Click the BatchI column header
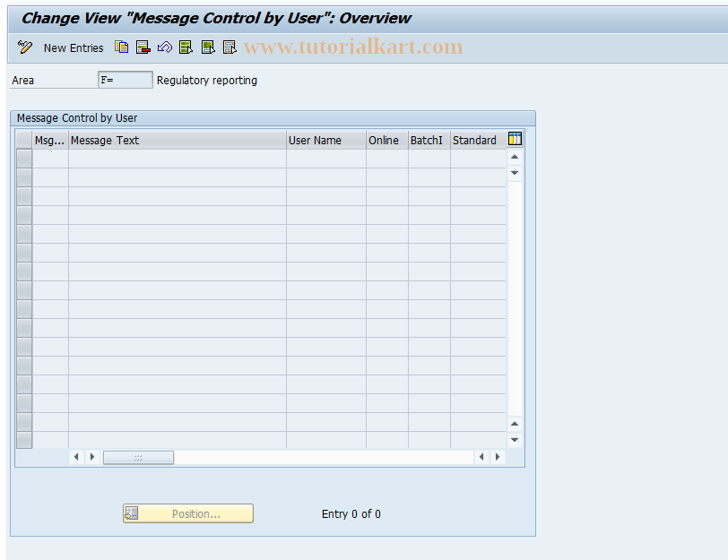The width and height of the screenshot is (728, 560). [x=429, y=140]
